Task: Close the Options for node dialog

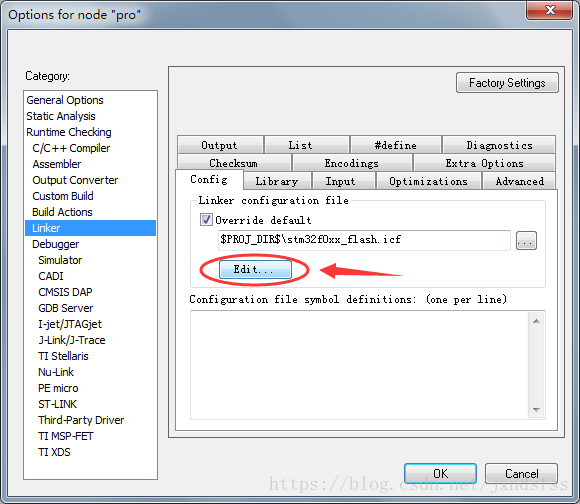Action: [549, 10]
